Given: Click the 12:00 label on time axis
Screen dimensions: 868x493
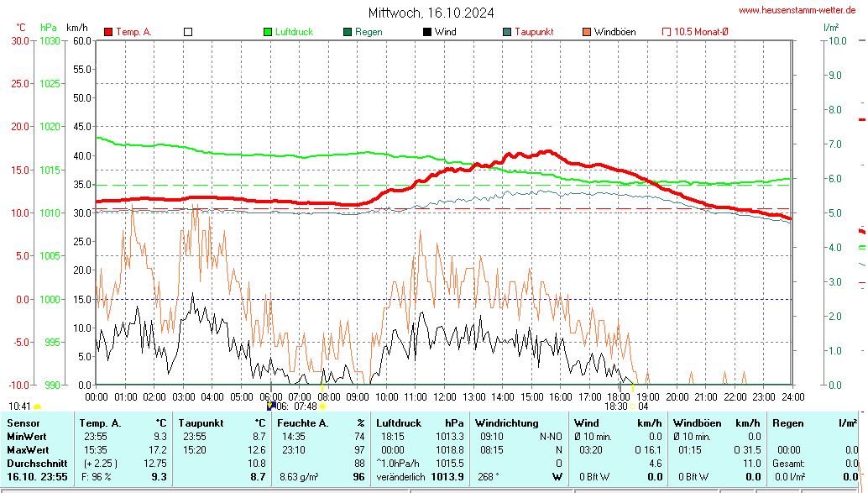Looking at the screenshot, I should (444, 396).
